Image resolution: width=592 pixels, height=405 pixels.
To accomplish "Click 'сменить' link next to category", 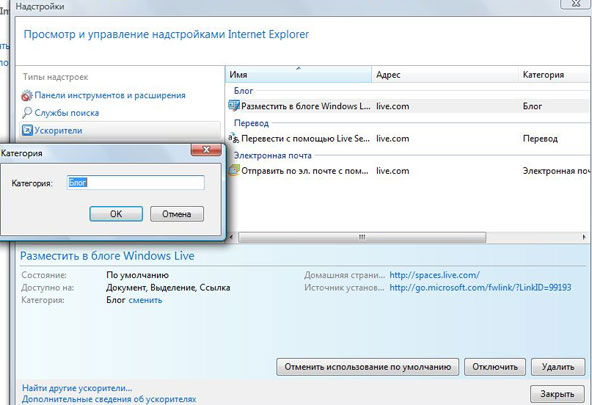I will (145, 300).
